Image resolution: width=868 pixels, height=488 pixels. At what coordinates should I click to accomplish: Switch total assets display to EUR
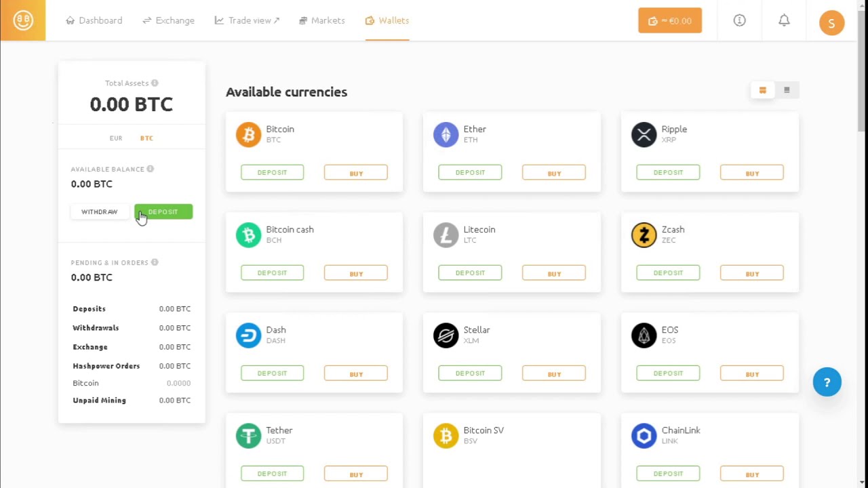tap(116, 138)
